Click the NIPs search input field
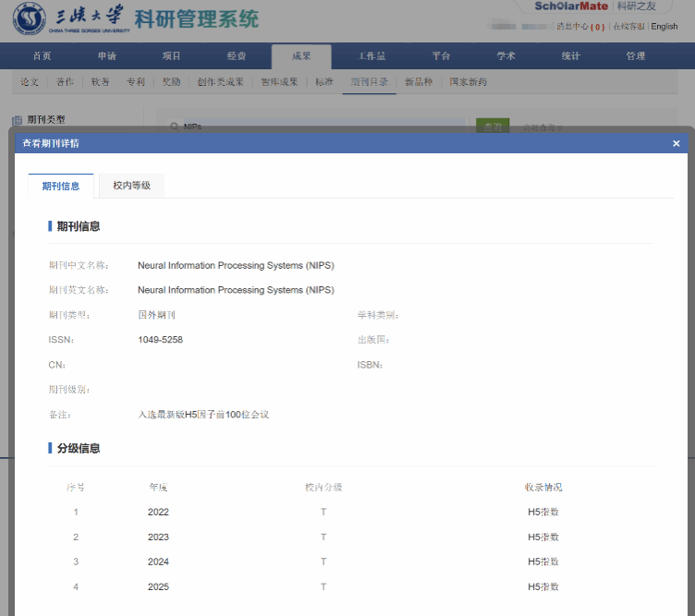Viewport: 695px width, 616px height. (314, 127)
